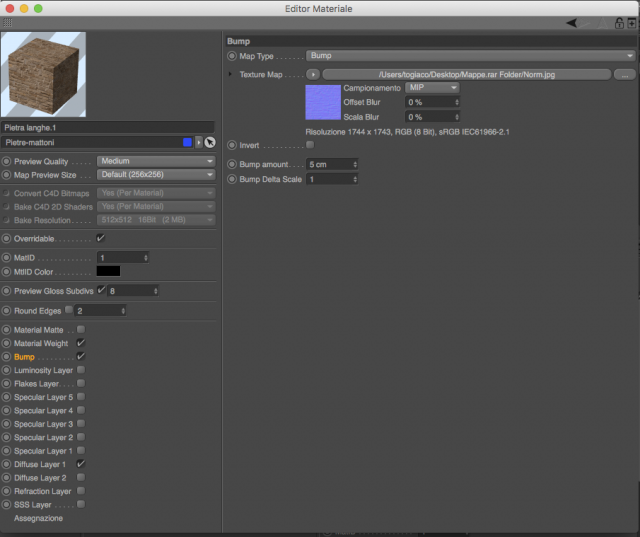Viewport: 640px width, 537px height.
Task: Select the Diffuse Layer 1 channel
Action: pyautogui.click(x=40, y=464)
